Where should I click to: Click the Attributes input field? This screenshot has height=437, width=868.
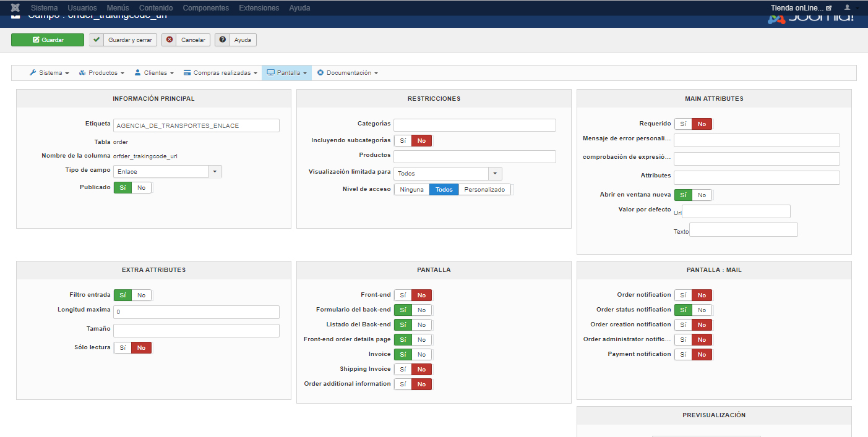pyautogui.click(x=757, y=177)
